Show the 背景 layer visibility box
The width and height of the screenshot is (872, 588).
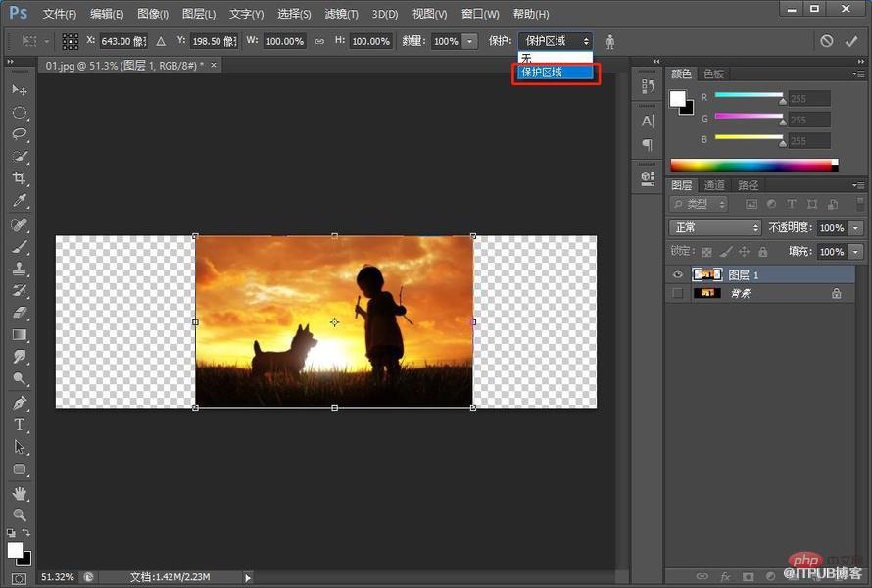(677, 293)
